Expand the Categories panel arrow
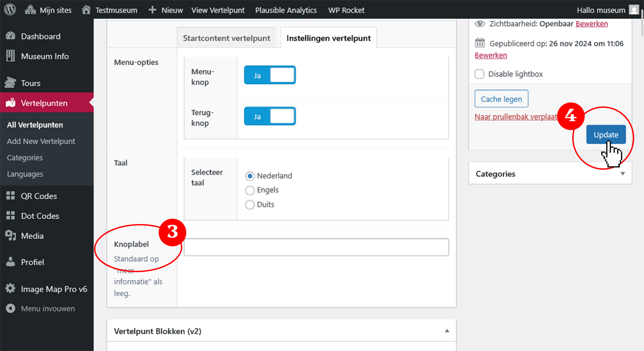 tap(623, 174)
